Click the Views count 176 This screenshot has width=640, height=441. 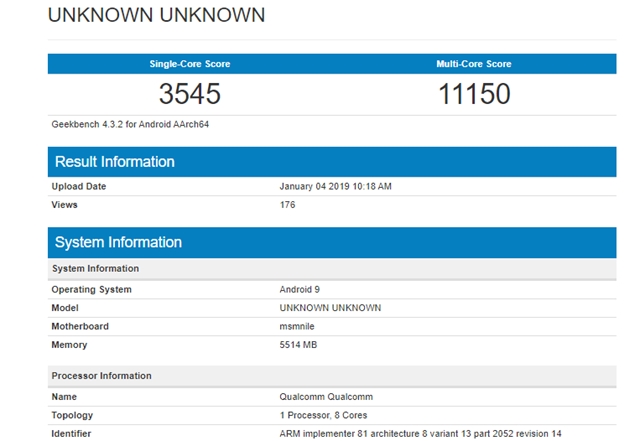pos(288,205)
